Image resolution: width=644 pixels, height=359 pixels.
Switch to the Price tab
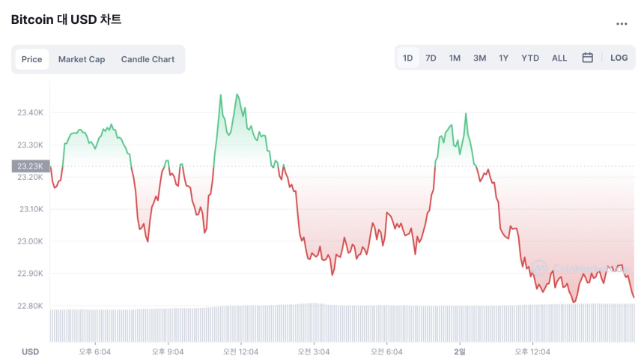click(x=31, y=59)
